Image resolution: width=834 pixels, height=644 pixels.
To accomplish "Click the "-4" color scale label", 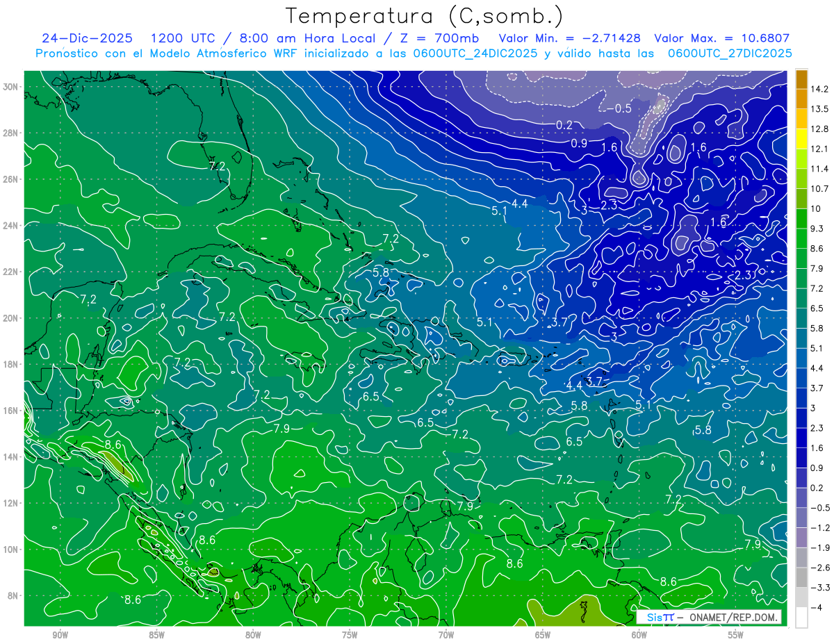I will point(817,608).
